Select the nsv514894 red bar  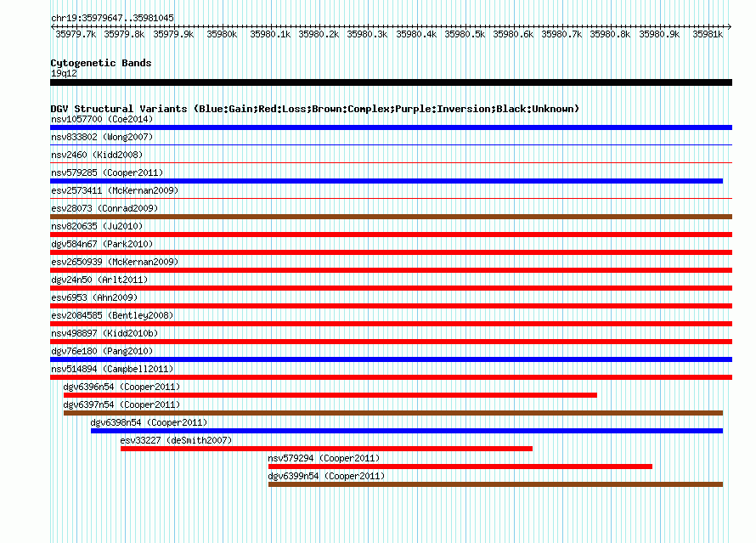[391, 377]
